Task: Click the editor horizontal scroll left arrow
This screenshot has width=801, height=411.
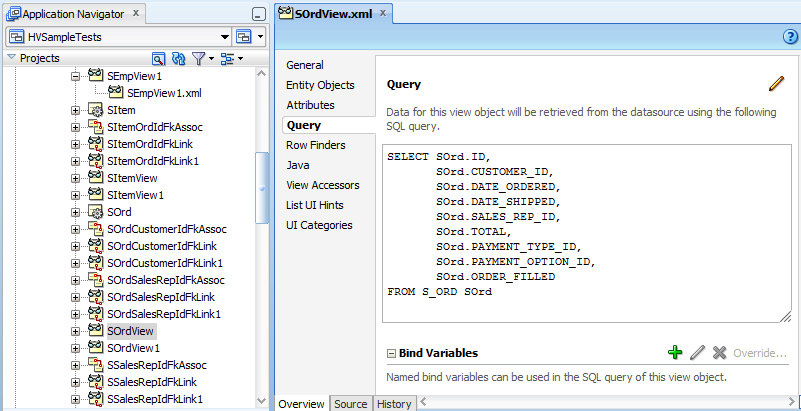Action: click(x=421, y=402)
